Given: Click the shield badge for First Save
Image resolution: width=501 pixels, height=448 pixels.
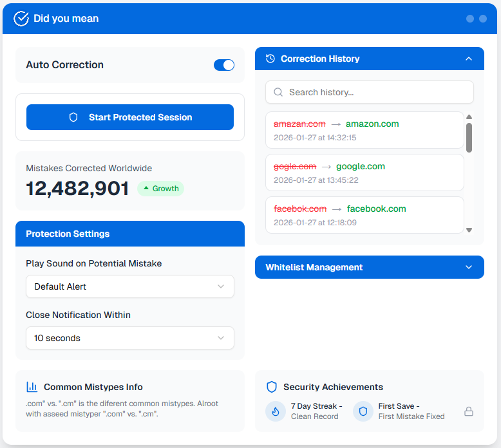Looking at the screenshot, I should (x=363, y=411).
